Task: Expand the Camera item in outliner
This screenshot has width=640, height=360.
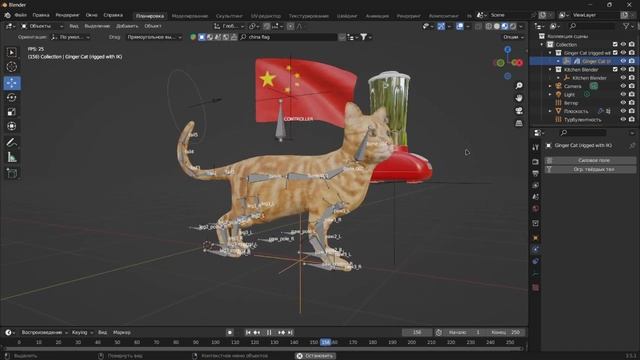Action: [x=550, y=86]
